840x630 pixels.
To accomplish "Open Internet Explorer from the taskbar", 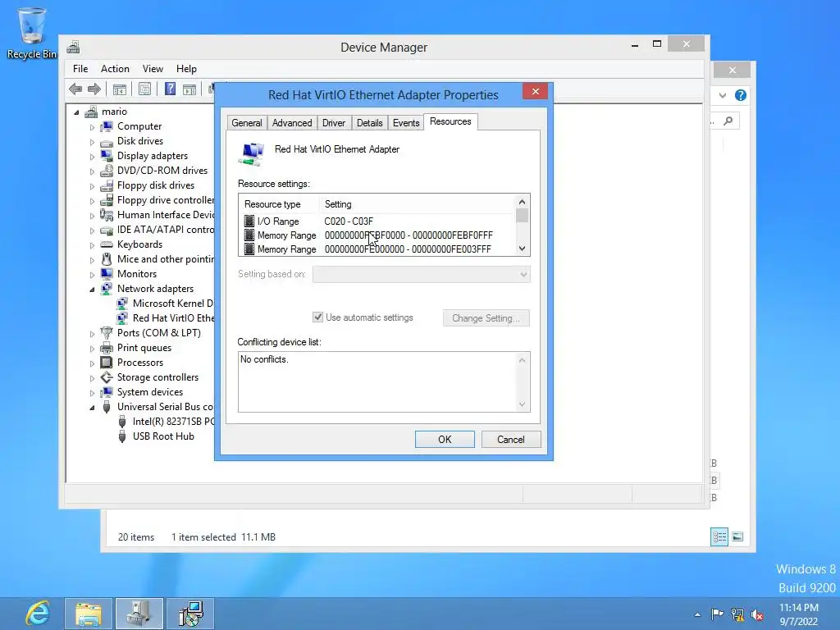I will [x=38, y=614].
